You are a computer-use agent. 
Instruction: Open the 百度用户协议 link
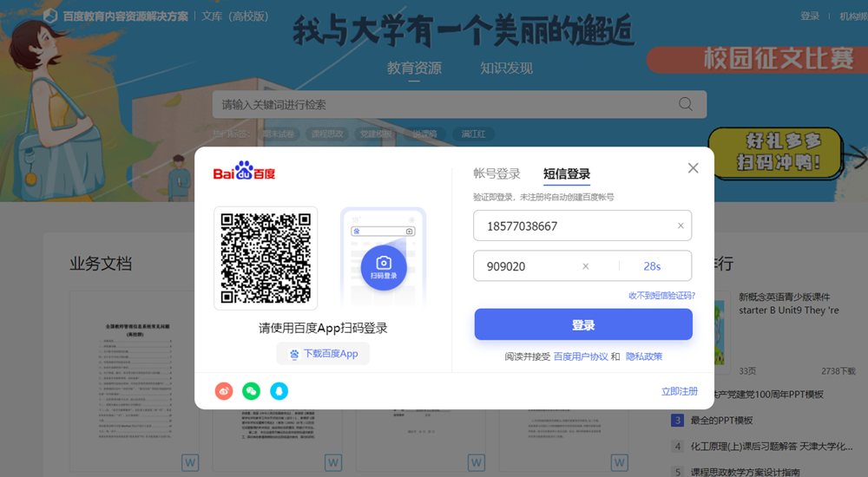[x=581, y=356]
